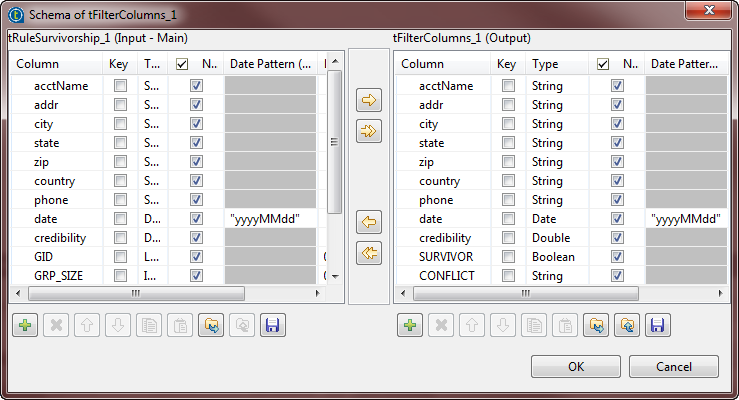The width and height of the screenshot is (739, 400).
Task: Click move up arrow under output schema
Action: [x=472, y=325]
